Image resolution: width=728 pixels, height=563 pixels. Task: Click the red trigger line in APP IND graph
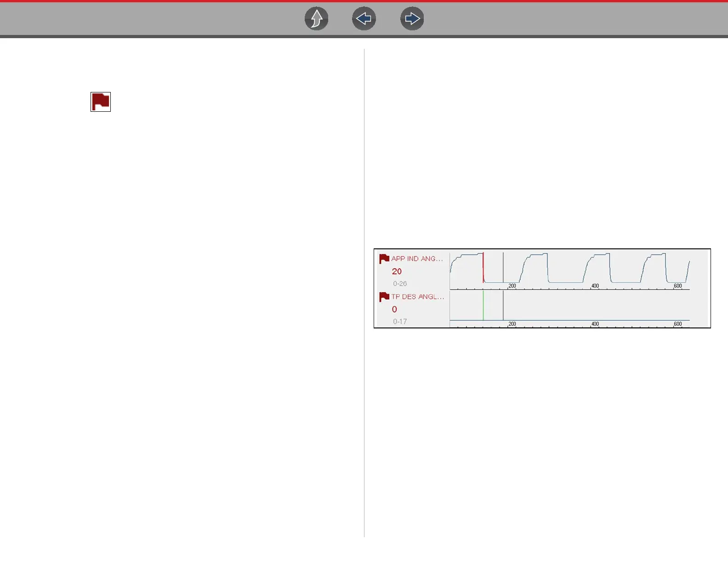(x=483, y=267)
